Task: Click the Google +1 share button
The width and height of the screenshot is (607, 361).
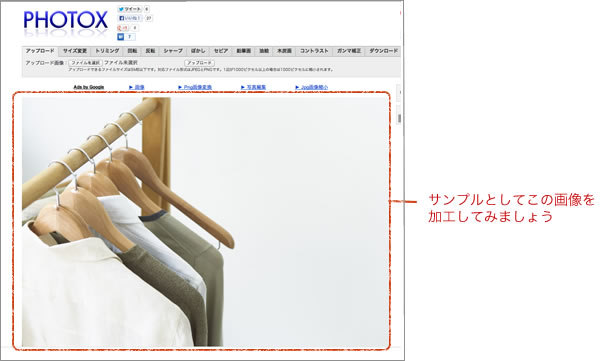Action: [x=123, y=28]
